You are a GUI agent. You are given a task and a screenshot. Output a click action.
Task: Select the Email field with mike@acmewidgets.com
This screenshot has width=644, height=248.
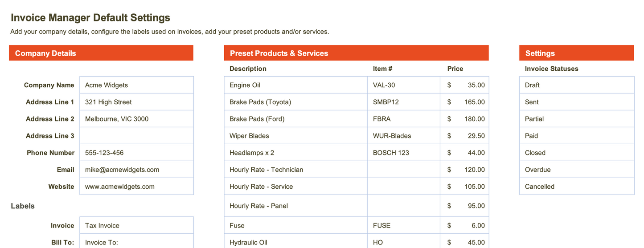pos(136,170)
